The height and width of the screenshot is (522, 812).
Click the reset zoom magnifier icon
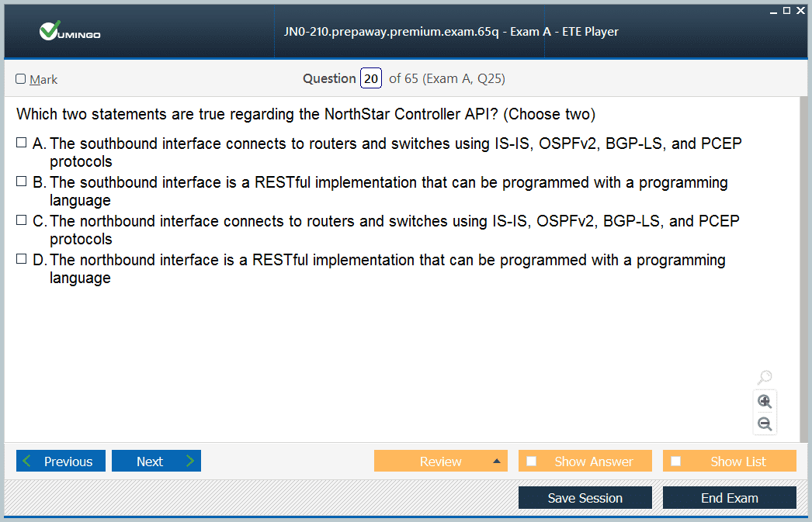click(765, 377)
